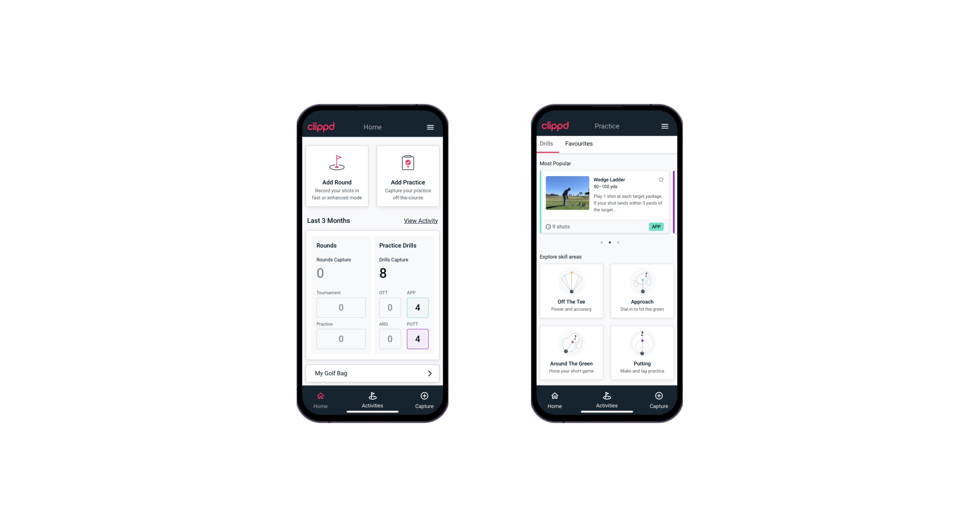Tap View Activity link for last 3 months
This screenshot has height=527, width=980.
click(x=420, y=221)
